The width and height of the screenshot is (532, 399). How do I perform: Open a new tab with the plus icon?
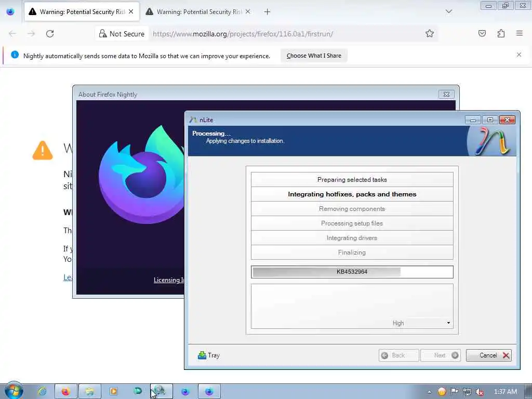pyautogui.click(x=268, y=12)
